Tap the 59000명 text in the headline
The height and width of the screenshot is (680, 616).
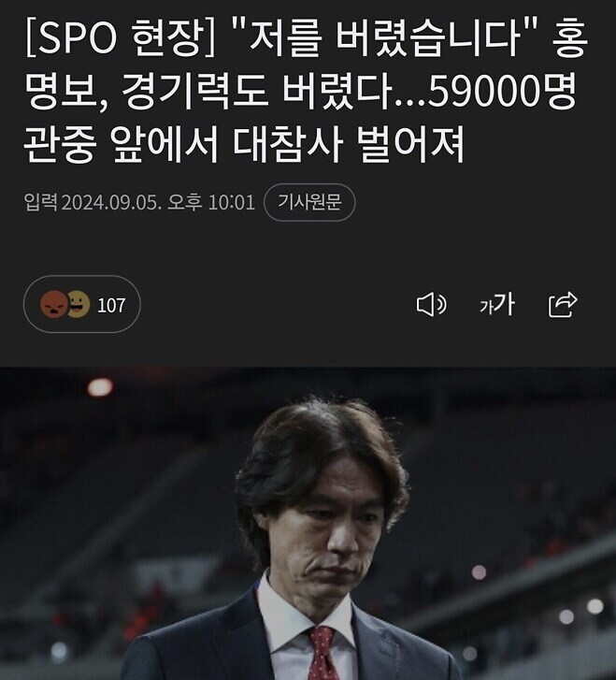(x=502, y=92)
